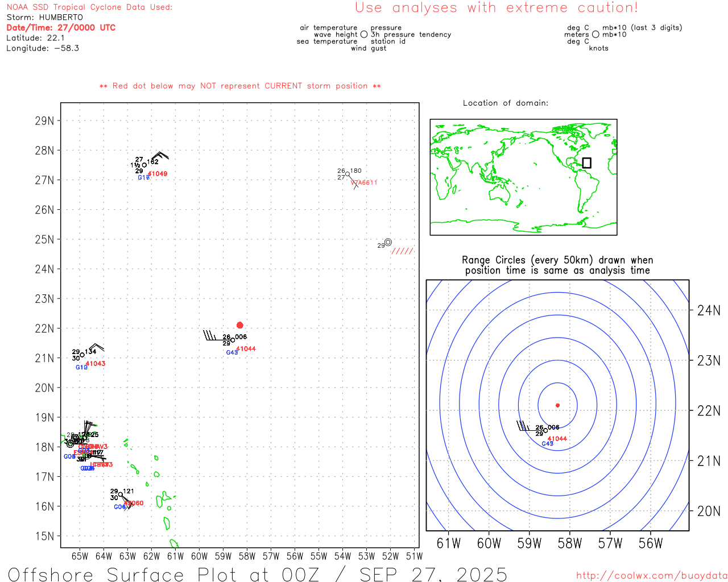Image resolution: width=728 pixels, height=582 pixels.
Task: Click the red dot disclaimer text line
Action: click(240, 86)
